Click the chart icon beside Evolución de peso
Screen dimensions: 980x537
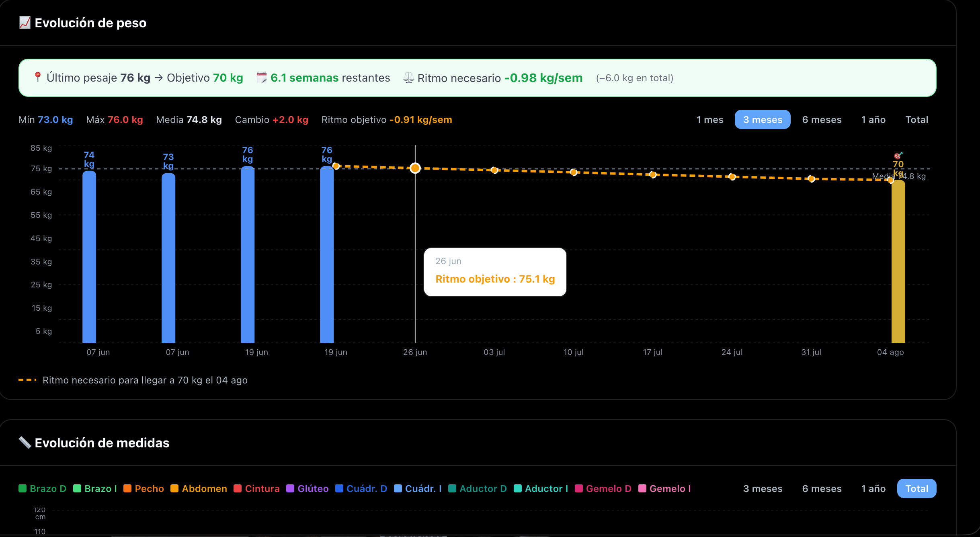tap(25, 23)
